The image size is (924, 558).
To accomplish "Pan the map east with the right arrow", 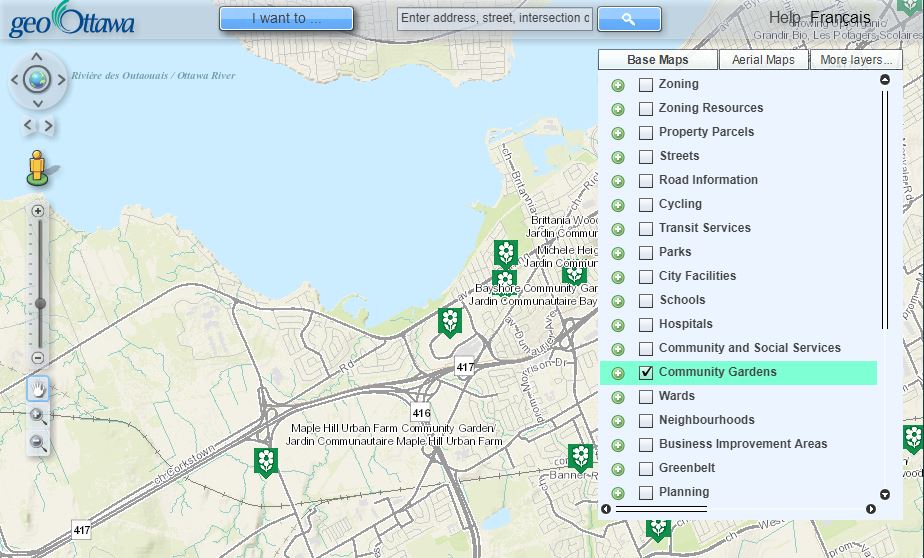I will (x=61, y=80).
